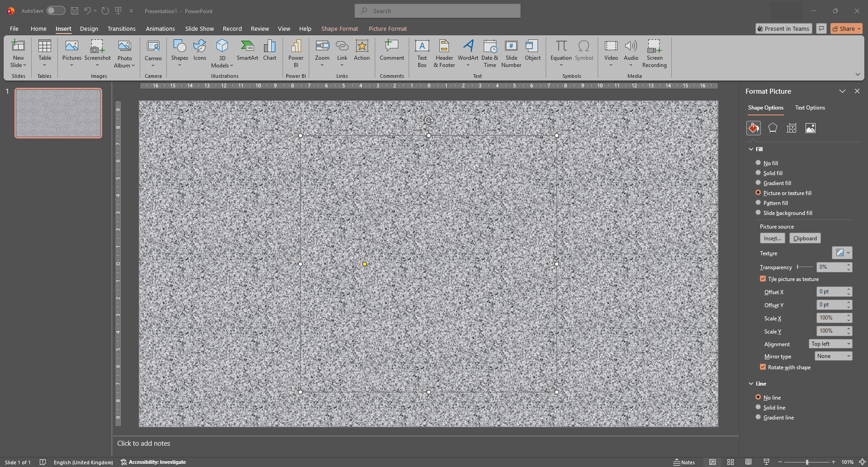Open the Alignment dropdown showing Top left
Screen dimensions: 868x467
(x=830, y=344)
